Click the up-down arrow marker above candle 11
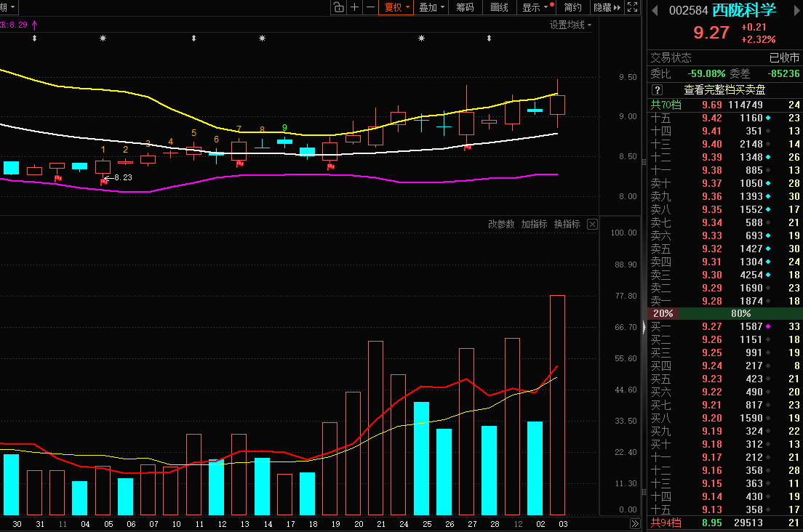803x532 pixels. (193, 39)
